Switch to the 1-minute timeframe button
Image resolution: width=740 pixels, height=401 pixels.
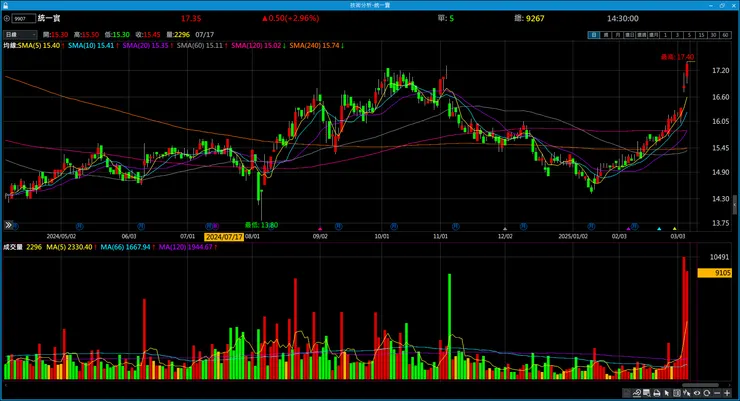point(665,35)
